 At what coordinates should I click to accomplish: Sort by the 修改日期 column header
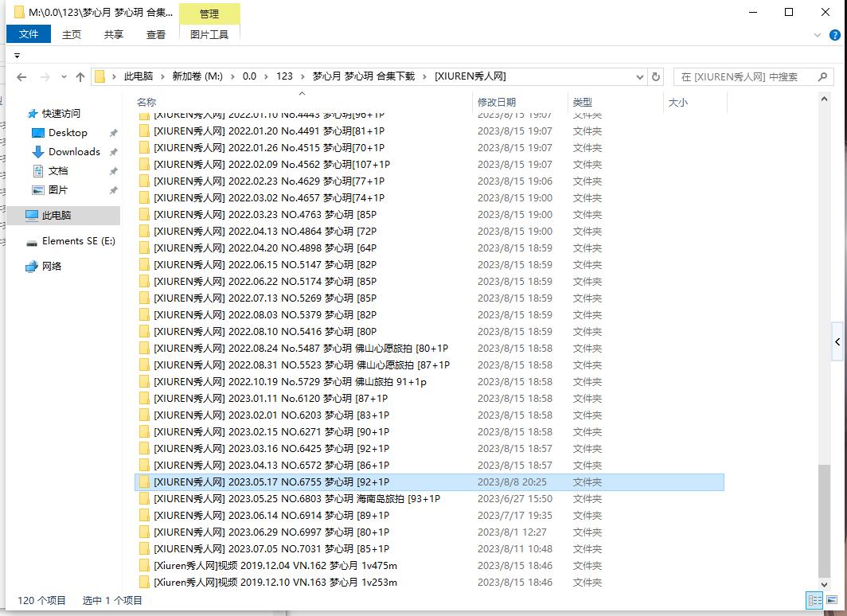click(497, 103)
